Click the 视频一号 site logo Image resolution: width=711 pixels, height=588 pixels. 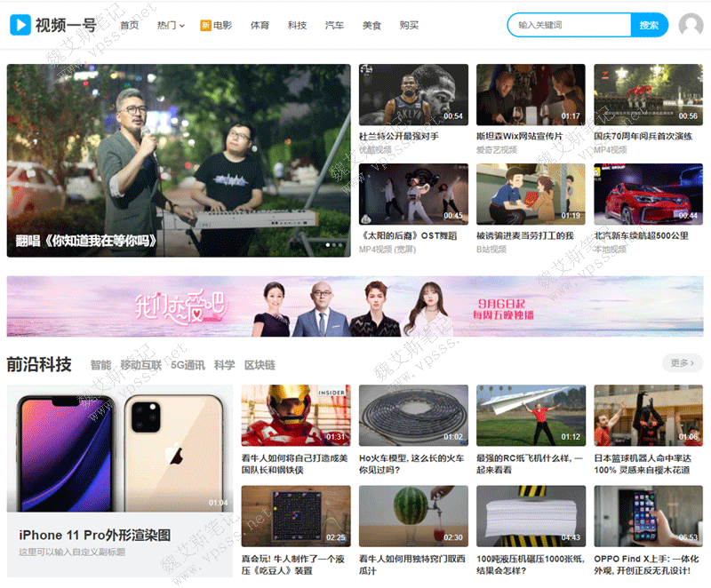(x=53, y=25)
